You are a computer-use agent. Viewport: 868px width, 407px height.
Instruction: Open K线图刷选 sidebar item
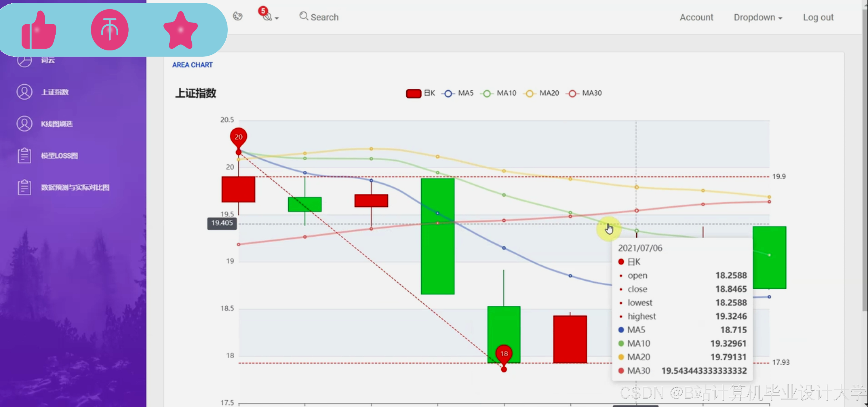tap(57, 124)
